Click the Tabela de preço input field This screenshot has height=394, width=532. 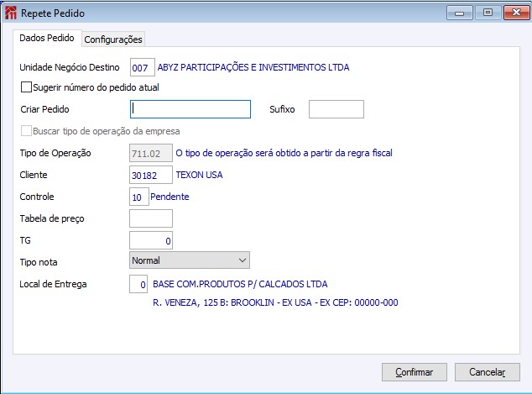click(x=151, y=218)
